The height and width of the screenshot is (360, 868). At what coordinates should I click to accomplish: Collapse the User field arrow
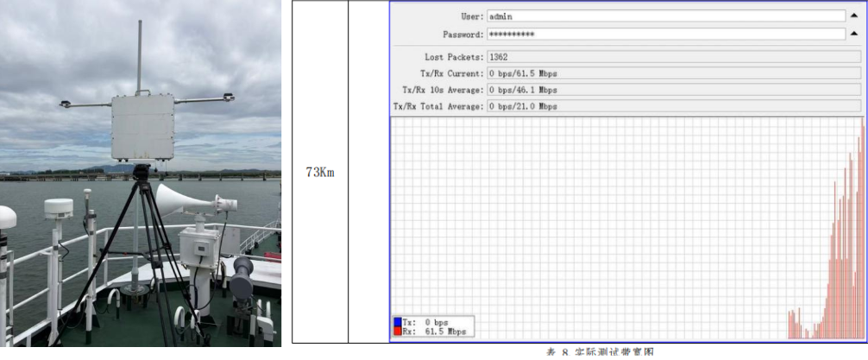(854, 16)
